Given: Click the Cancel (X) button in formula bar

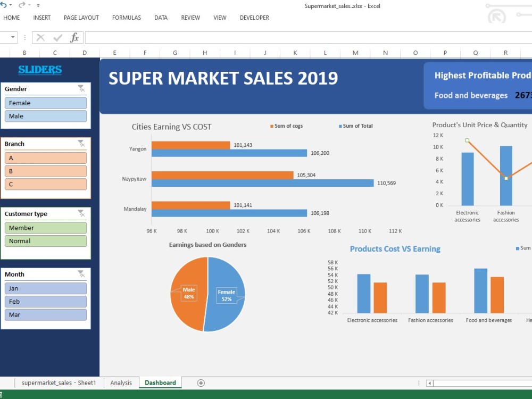Looking at the screenshot, I should [x=41, y=37].
